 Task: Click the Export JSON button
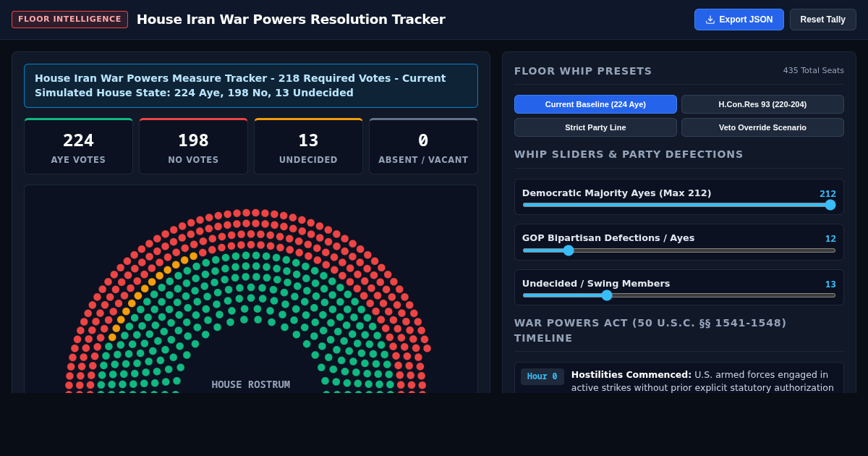pos(739,20)
